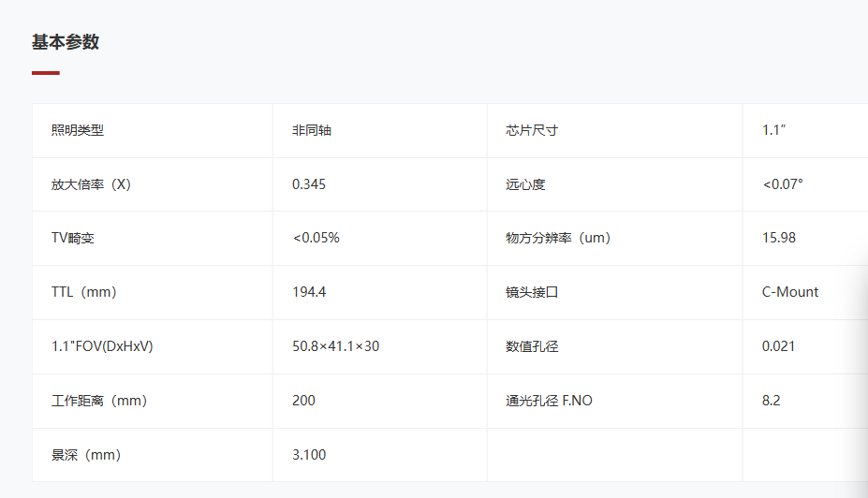The width and height of the screenshot is (868, 498).
Task: Select the 物方分辨率（um）label
Action: [558, 238]
